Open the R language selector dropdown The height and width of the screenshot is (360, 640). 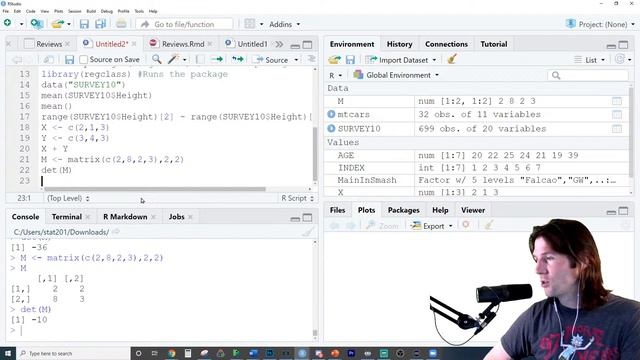[x=336, y=76]
